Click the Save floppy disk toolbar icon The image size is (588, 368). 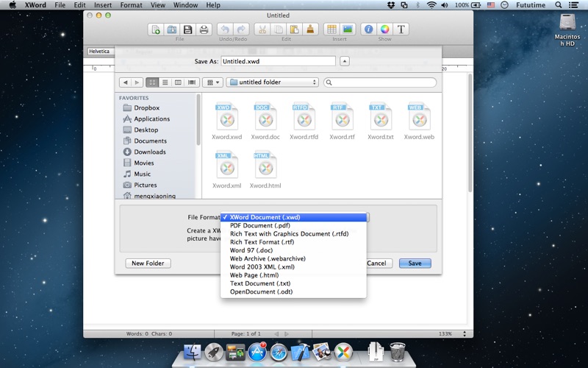click(x=188, y=29)
